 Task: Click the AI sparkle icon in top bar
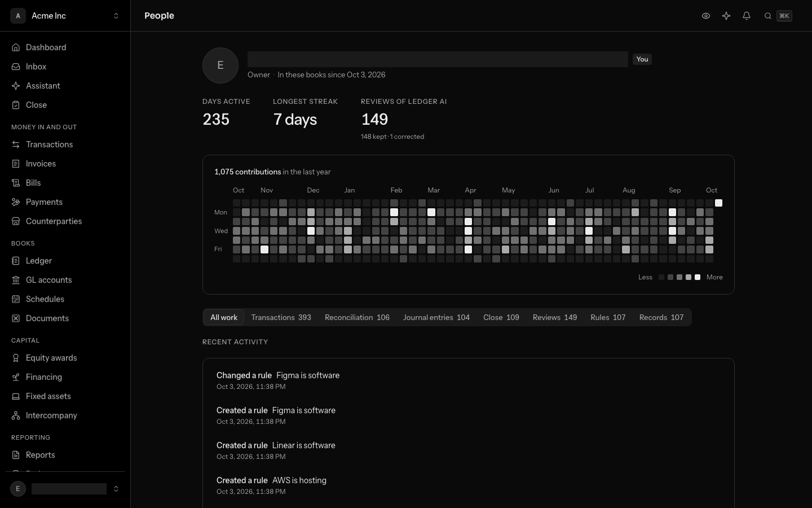726,16
